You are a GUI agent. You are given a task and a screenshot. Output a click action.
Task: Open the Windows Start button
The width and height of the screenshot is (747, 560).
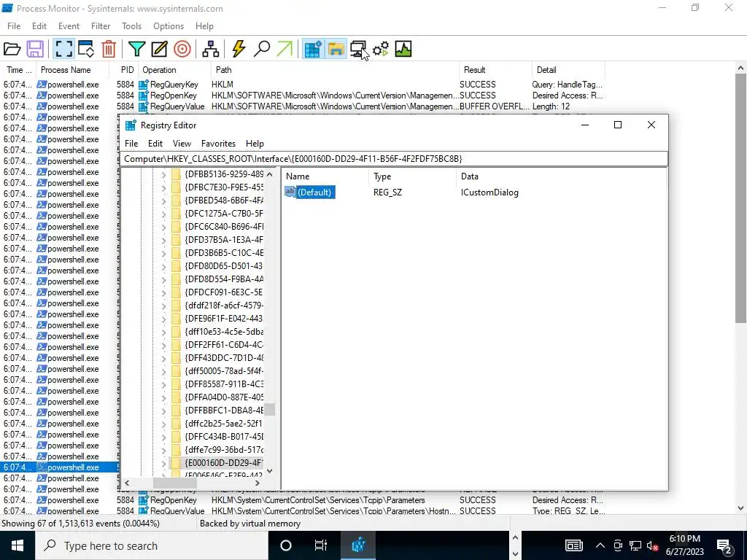(x=18, y=545)
